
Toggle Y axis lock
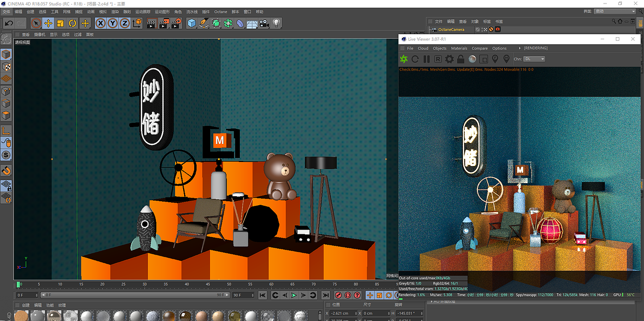(113, 23)
